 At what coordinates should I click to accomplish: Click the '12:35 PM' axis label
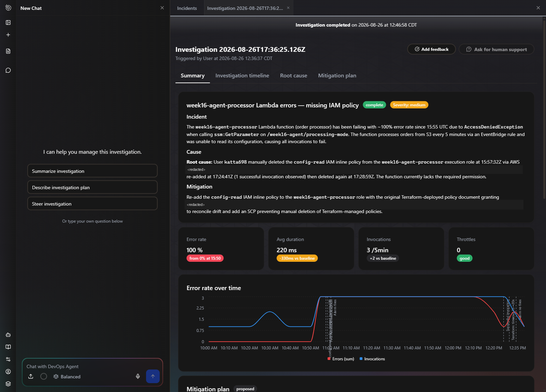(517, 348)
